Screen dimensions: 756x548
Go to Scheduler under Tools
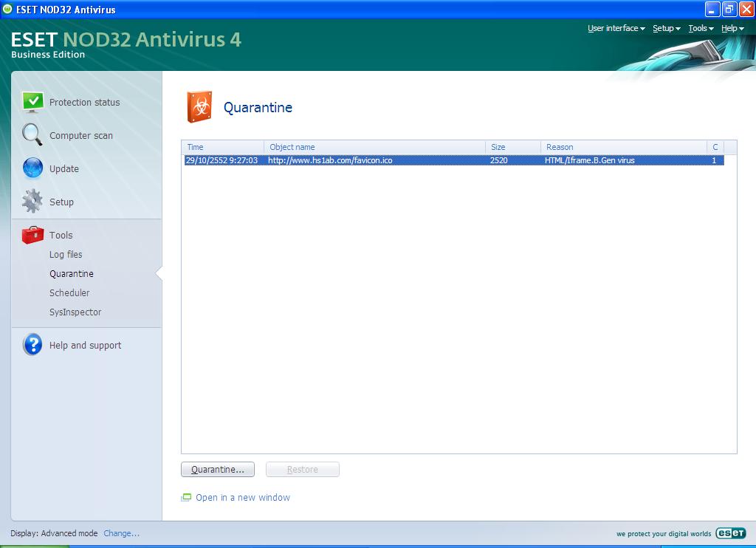[69, 292]
